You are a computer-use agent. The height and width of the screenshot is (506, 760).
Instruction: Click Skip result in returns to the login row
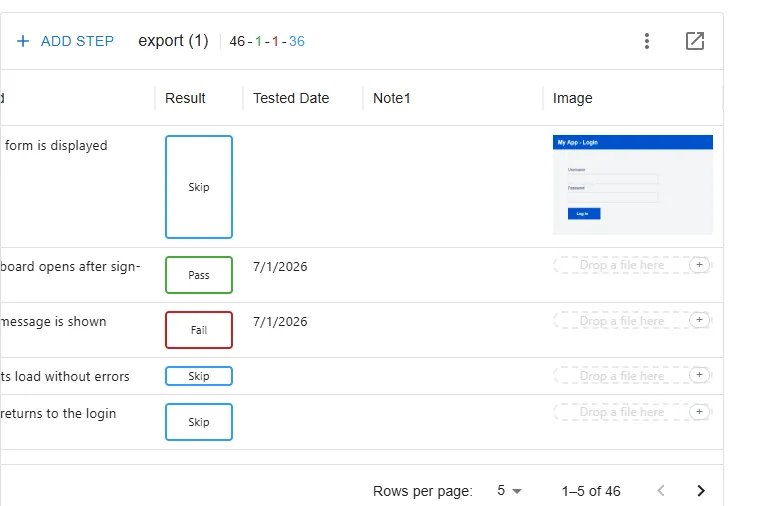[x=199, y=422]
